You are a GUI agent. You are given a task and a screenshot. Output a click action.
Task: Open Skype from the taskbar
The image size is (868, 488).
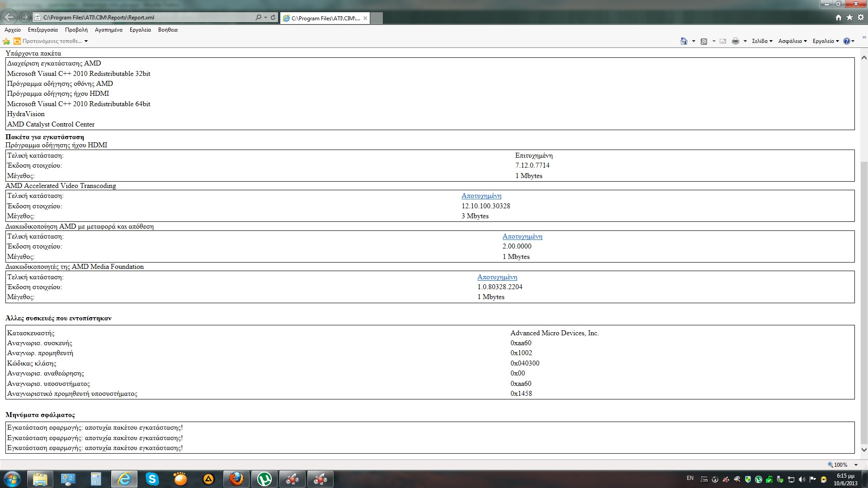coord(152,479)
